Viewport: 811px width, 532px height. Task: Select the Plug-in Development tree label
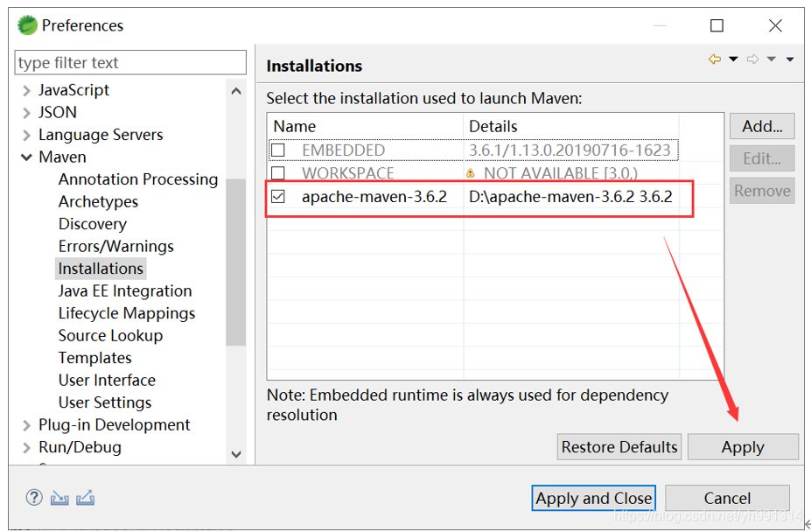pos(115,424)
